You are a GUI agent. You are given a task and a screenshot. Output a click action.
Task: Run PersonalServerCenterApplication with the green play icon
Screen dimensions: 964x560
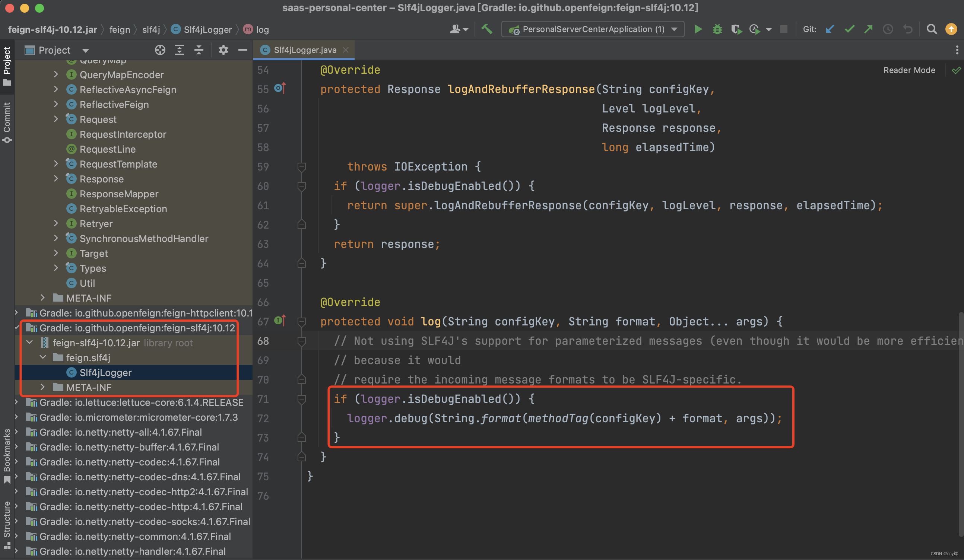pyautogui.click(x=698, y=29)
